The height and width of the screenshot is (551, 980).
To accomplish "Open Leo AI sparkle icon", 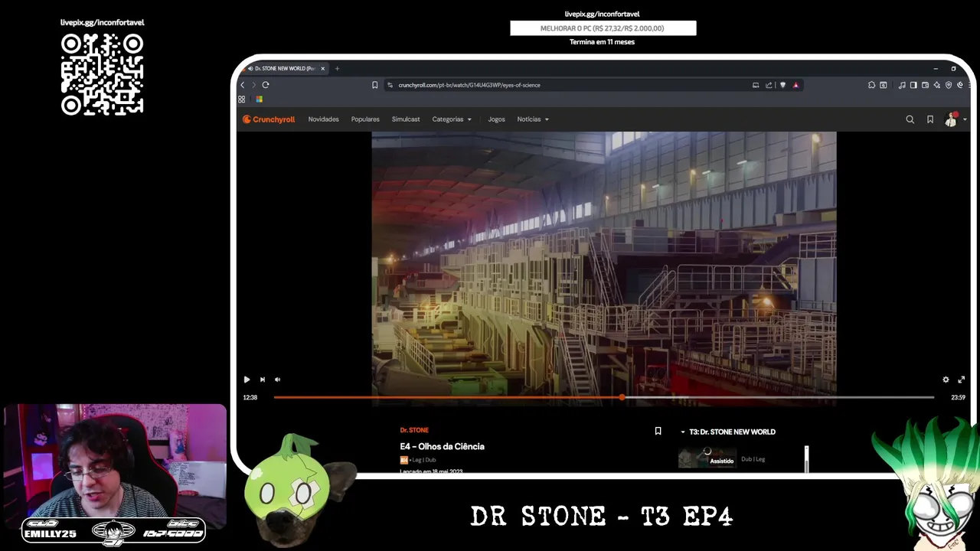I will (937, 85).
